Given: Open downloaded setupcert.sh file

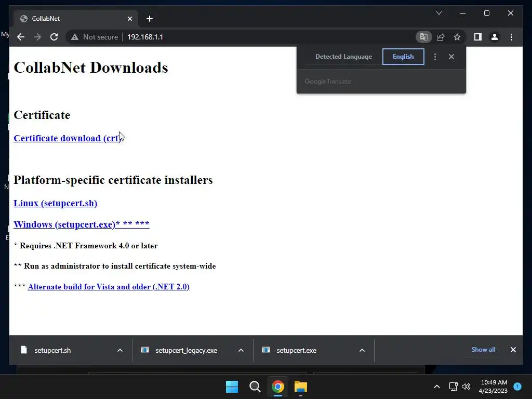Looking at the screenshot, I should click(x=52, y=350).
